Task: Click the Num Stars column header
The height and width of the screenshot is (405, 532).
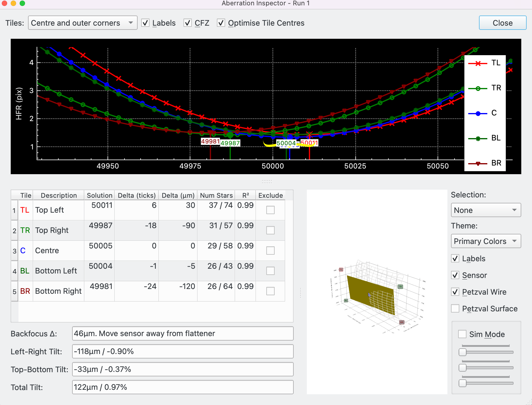Action: point(216,195)
